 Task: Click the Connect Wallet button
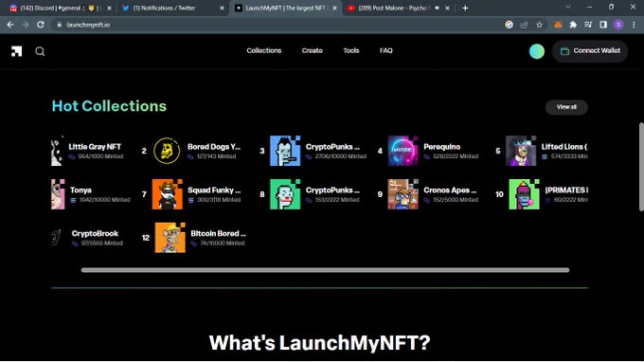[590, 51]
